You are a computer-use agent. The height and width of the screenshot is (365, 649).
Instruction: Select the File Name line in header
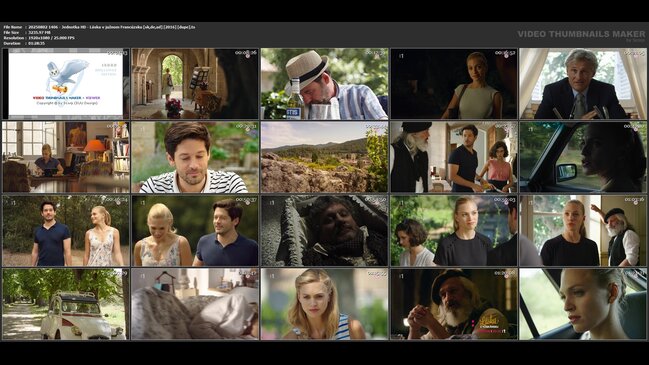(99, 27)
